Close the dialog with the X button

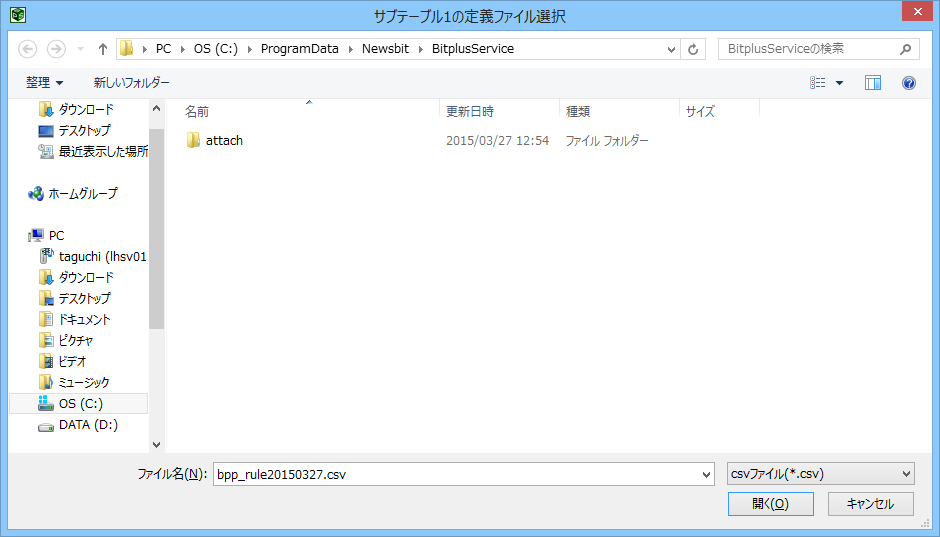(918, 11)
